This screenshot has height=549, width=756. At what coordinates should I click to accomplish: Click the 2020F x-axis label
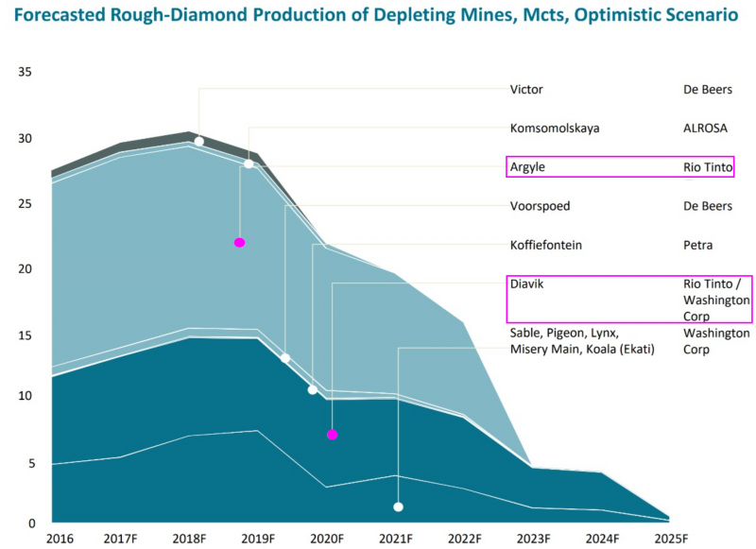[x=327, y=539]
